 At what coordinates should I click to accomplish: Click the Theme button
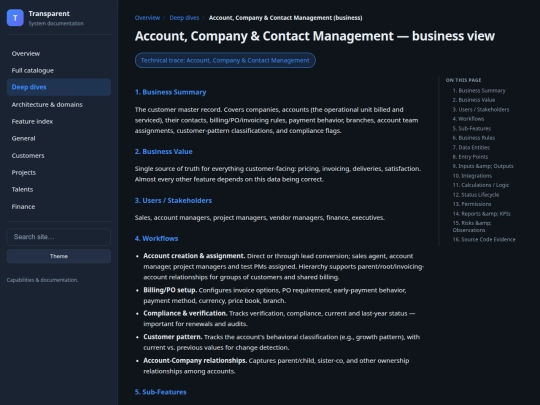click(59, 256)
